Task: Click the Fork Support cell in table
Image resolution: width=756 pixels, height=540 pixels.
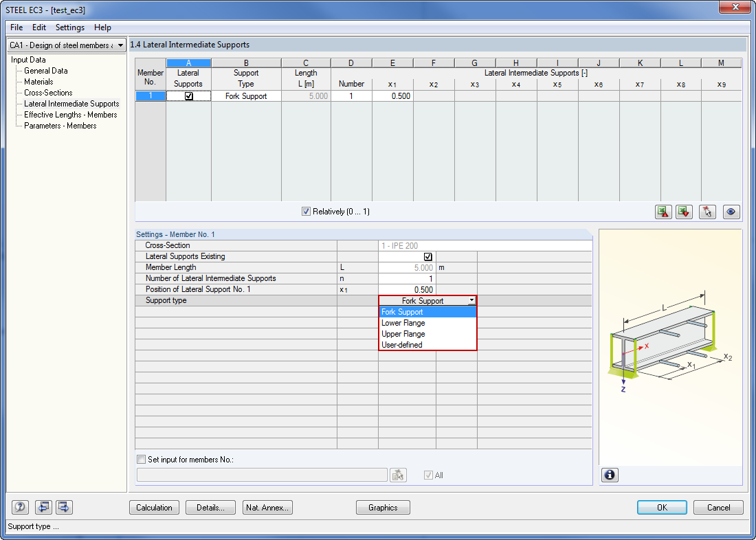Action: pyautogui.click(x=246, y=96)
